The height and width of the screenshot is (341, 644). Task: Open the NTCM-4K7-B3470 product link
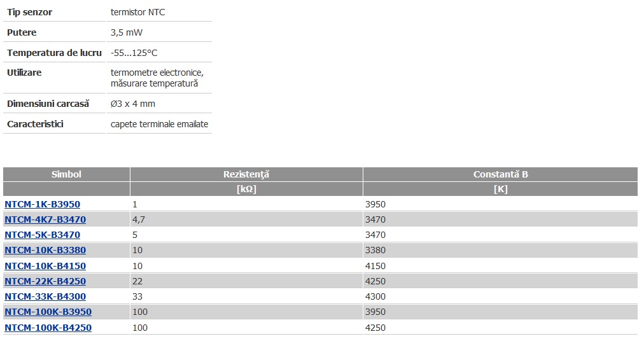45,219
